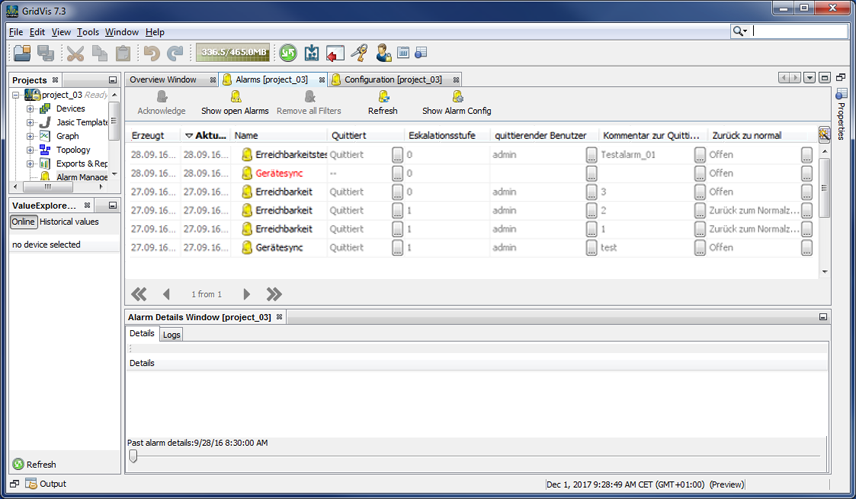856x499 pixels.
Task: Click the user management icon in main toolbar
Action: point(383,53)
